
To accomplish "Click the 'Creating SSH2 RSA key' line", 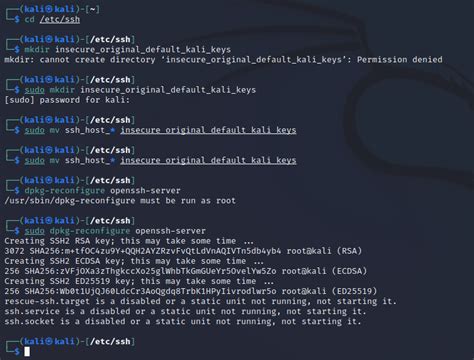I will coord(129,241).
